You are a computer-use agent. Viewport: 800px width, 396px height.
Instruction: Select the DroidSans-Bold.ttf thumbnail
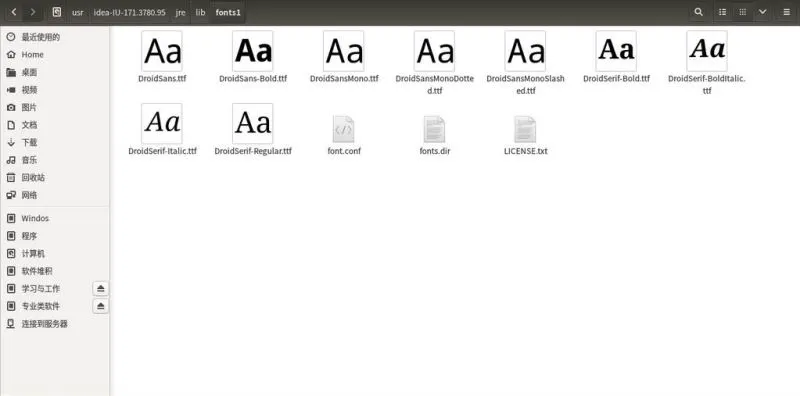253,51
